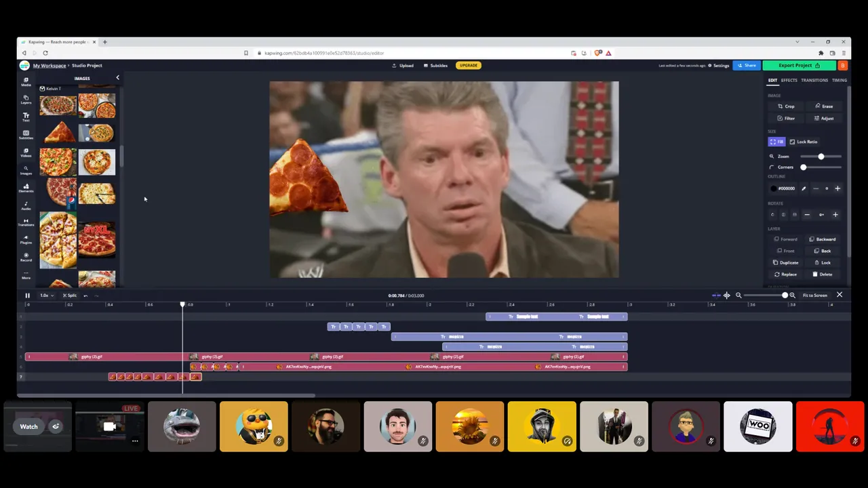Increase rotation angle with plus

coord(835,215)
